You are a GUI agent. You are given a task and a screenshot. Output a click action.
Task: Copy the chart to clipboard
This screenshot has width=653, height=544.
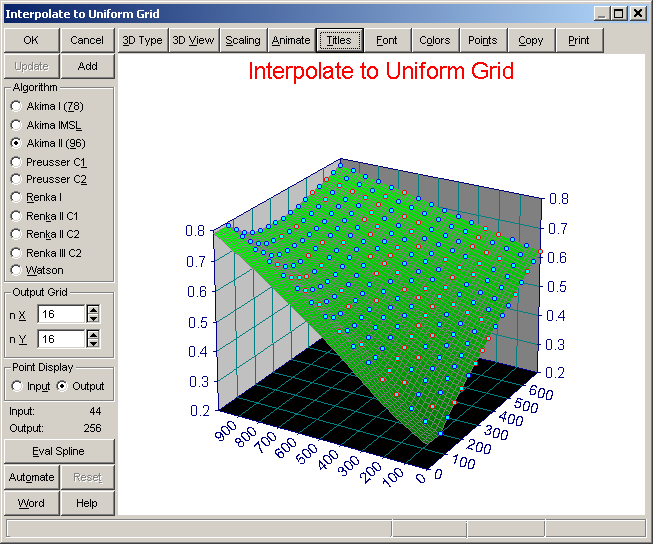531,40
